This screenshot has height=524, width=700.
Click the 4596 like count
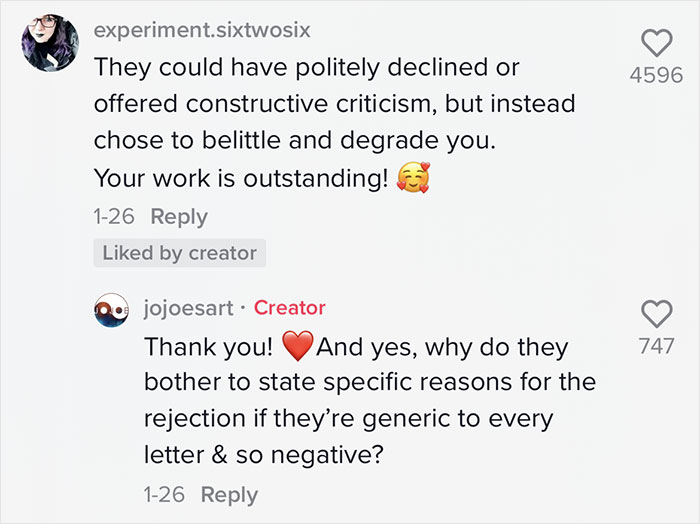[656, 76]
